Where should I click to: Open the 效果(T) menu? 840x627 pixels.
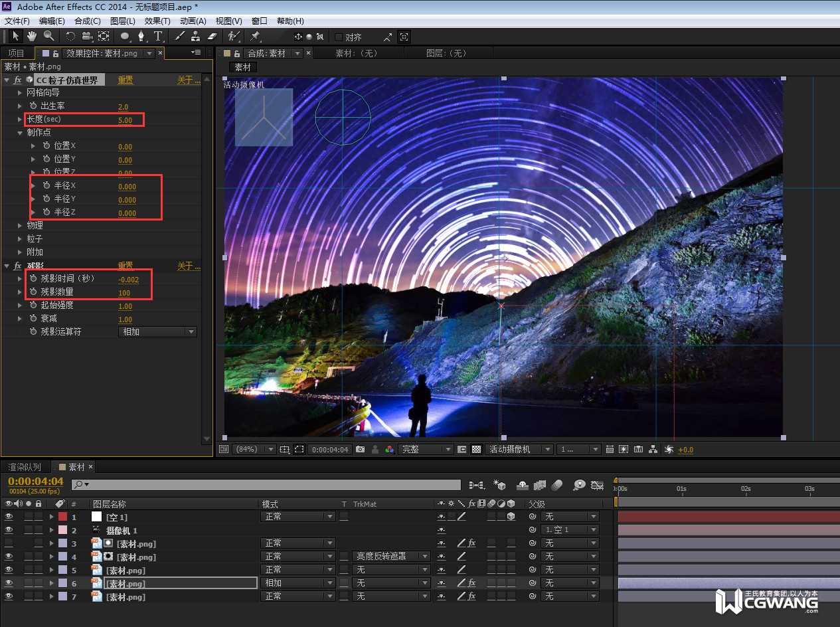[x=157, y=21]
